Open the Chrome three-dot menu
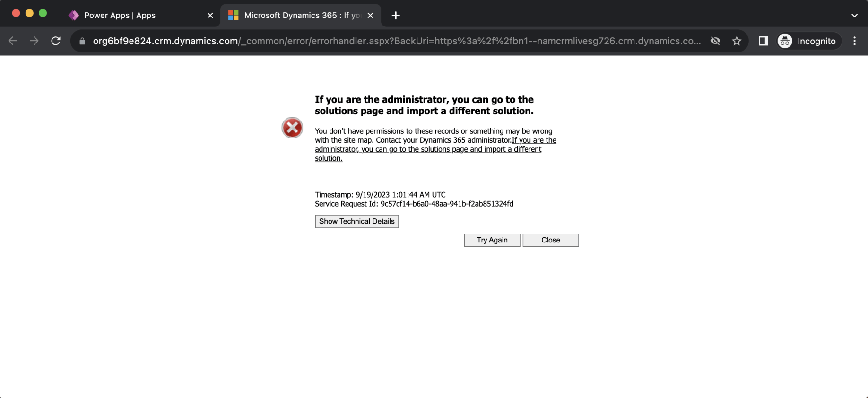 [854, 41]
